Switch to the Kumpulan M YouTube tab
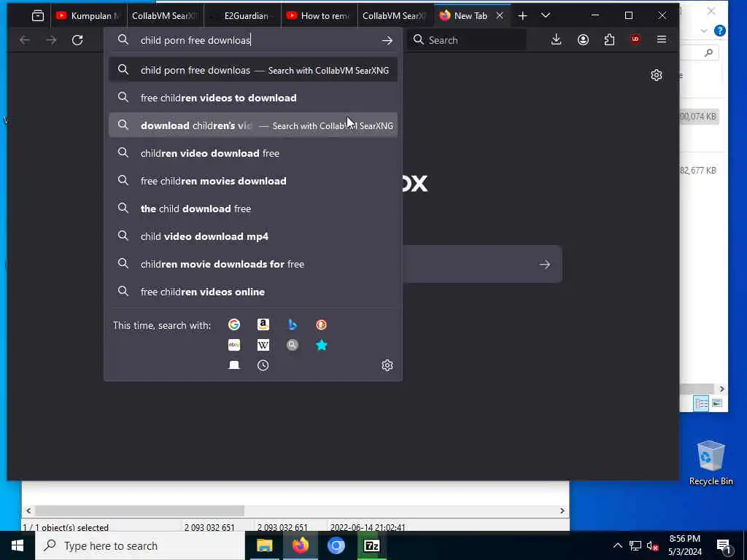Viewport: 747px width, 560px height. click(88, 16)
